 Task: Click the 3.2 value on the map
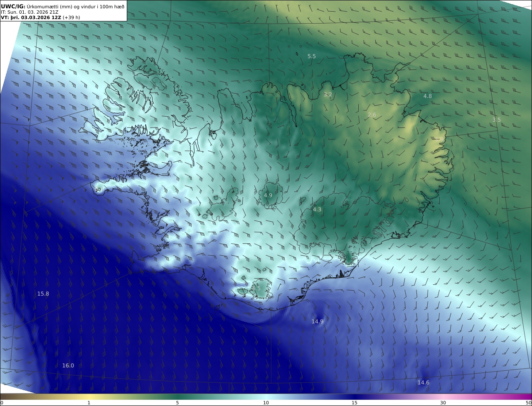coord(328,94)
